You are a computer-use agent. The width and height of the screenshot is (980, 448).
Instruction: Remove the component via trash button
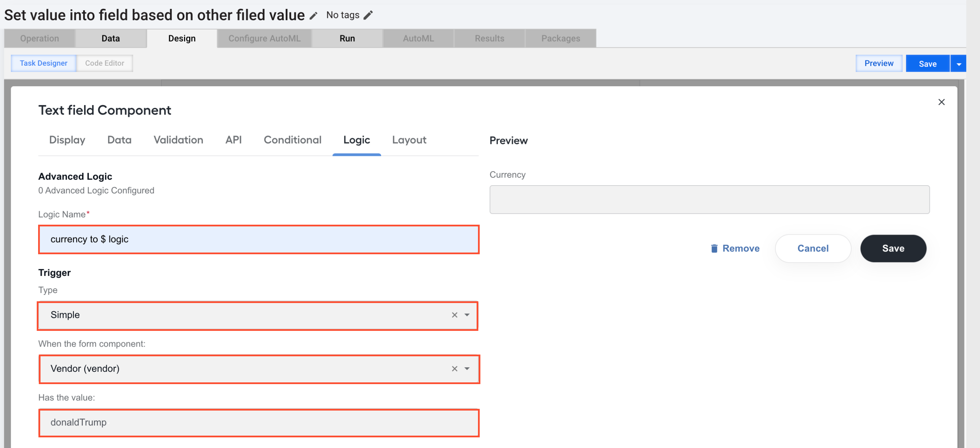pyautogui.click(x=735, y=248)
